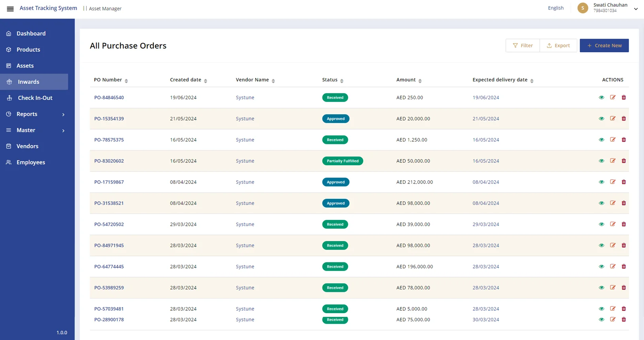The image size is (644, 340).
Task: Expand the Master submenu
Action: [63, 130]
